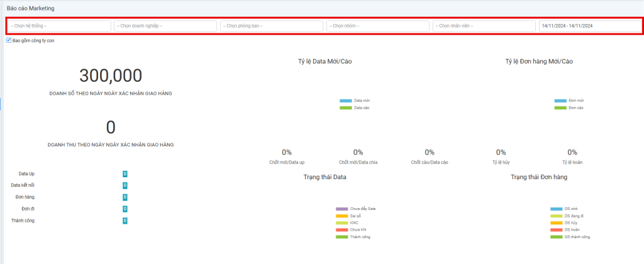The width and height of the screenshot is (644, 264).
Task: Expand the "Chọn nhóm" dropdown
Action: tap(377, 26)
